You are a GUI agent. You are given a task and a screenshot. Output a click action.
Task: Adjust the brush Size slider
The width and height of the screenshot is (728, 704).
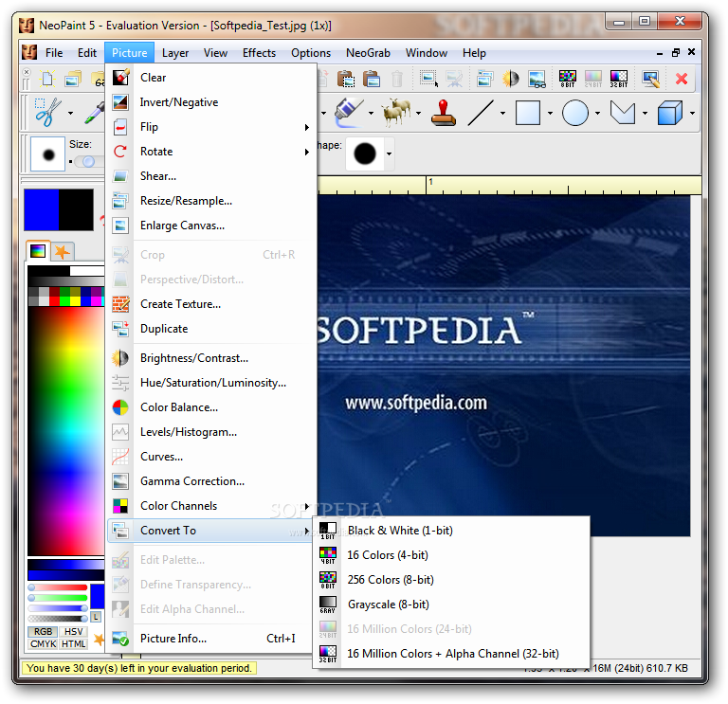click(x=89, y=161)
